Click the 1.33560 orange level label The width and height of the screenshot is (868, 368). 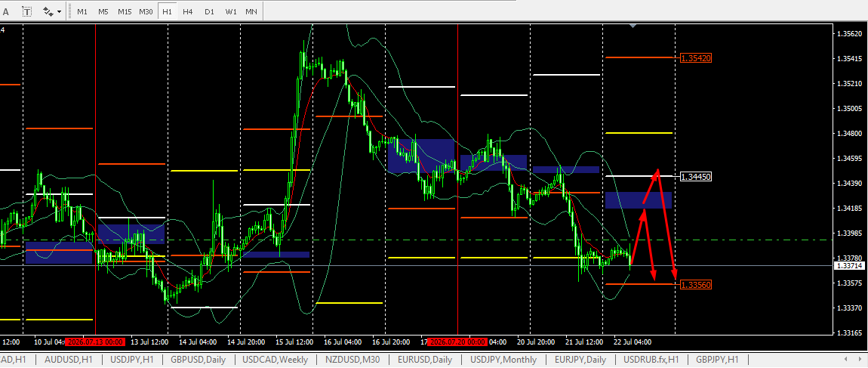(x=696, y=284)
